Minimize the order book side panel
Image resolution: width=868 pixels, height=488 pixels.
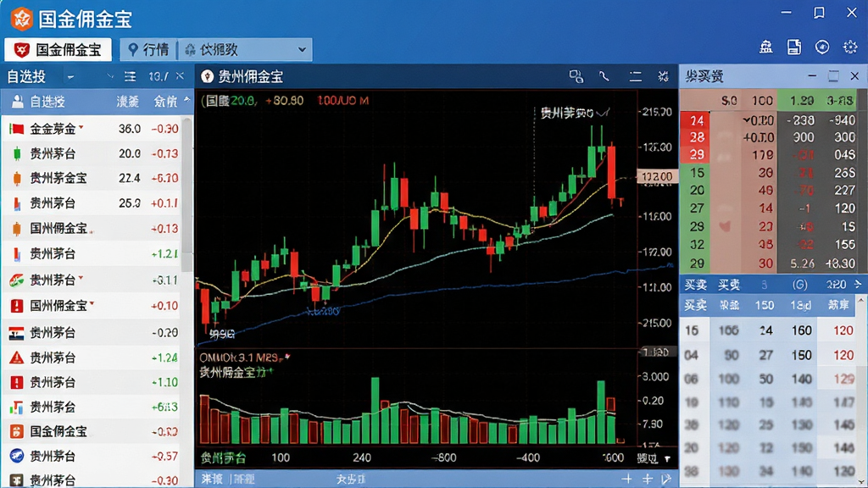point(811,75)
